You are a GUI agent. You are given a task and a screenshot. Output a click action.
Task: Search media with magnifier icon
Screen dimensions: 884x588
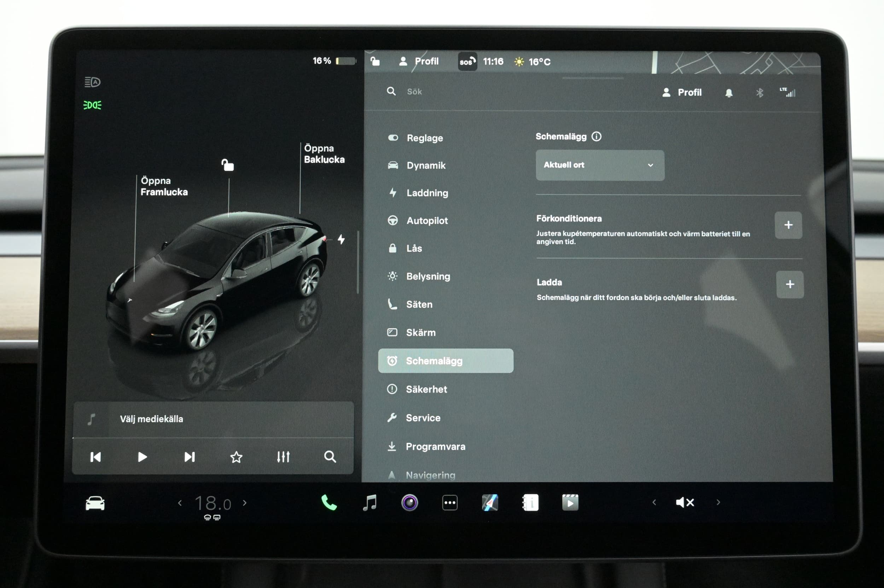point(330,457)
